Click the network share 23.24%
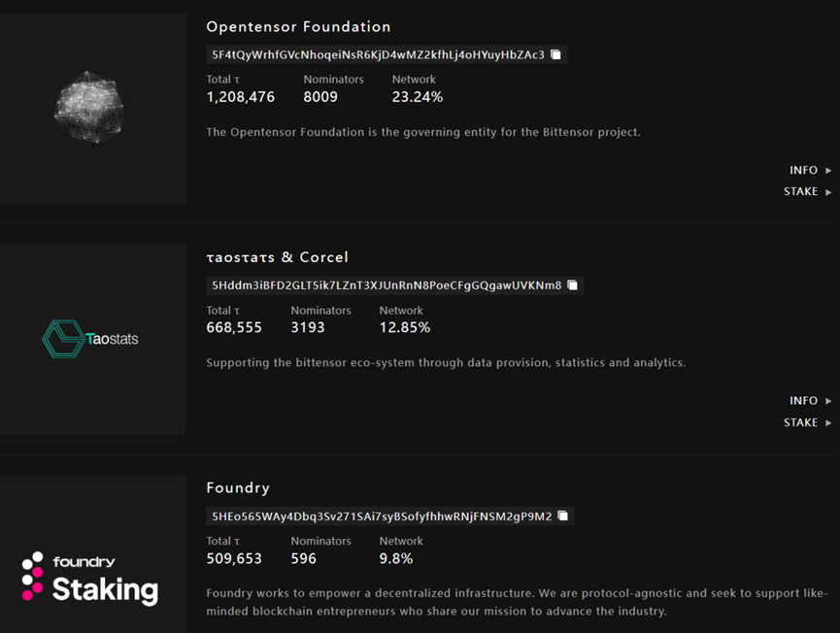 (x=418, y=97)
